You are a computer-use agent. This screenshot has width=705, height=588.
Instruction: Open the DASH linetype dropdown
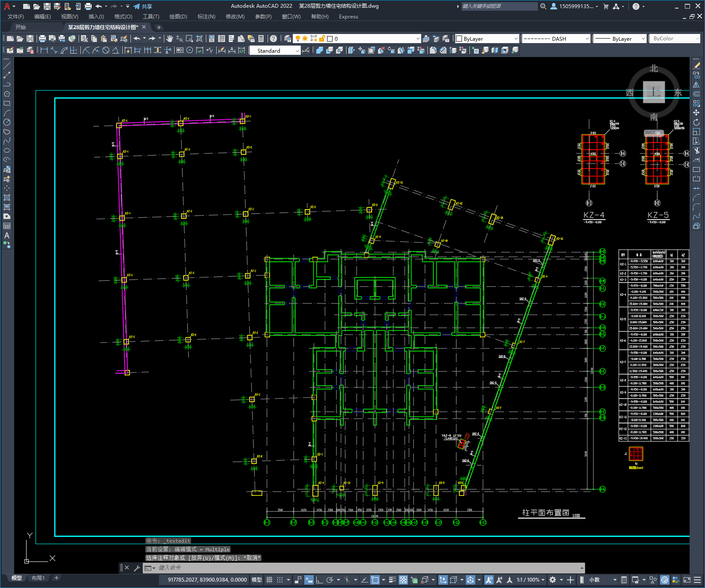tap(556, 39)
